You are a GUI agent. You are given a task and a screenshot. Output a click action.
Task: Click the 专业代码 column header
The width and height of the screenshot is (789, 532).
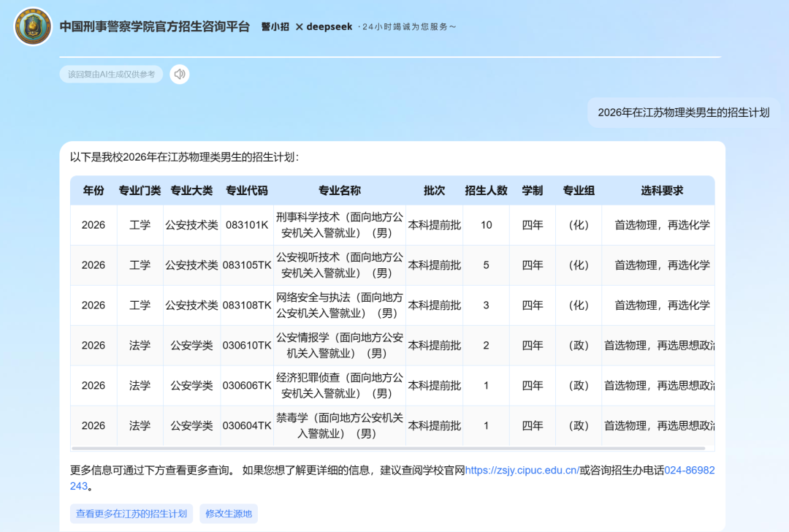tap(247, 190)
